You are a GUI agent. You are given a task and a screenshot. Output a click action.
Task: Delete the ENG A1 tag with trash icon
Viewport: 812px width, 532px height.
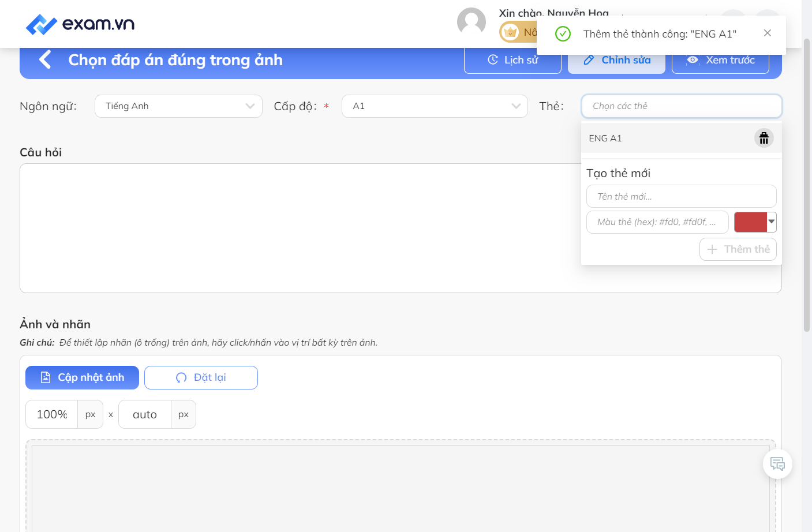(764, 138)
